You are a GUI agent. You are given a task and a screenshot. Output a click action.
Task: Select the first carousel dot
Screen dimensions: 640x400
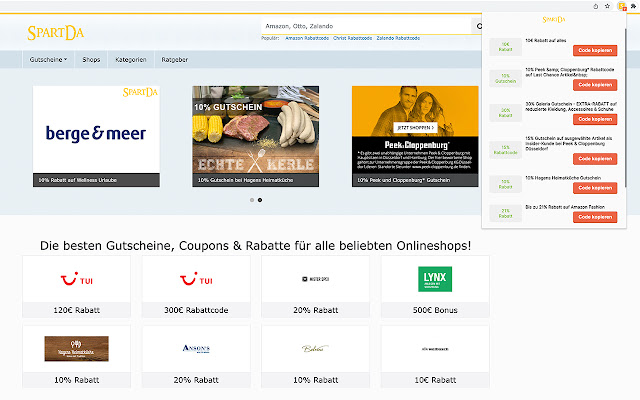(x=252, y=200)
